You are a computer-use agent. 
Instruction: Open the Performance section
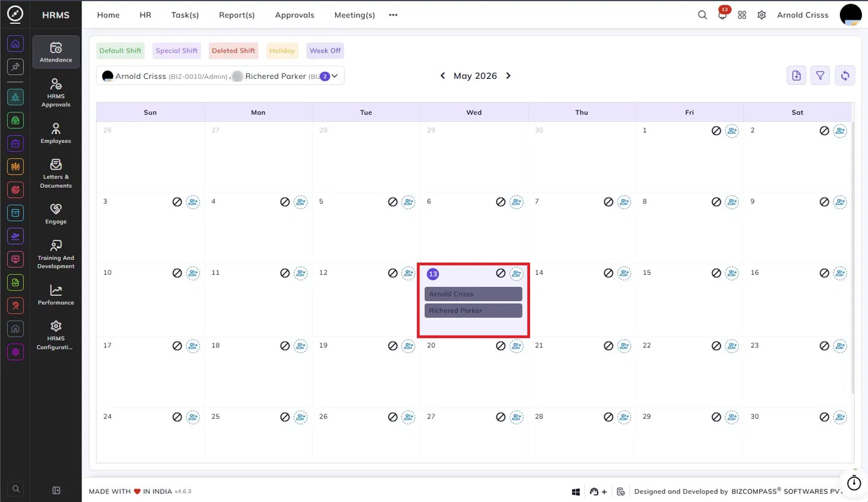(56, 295)
